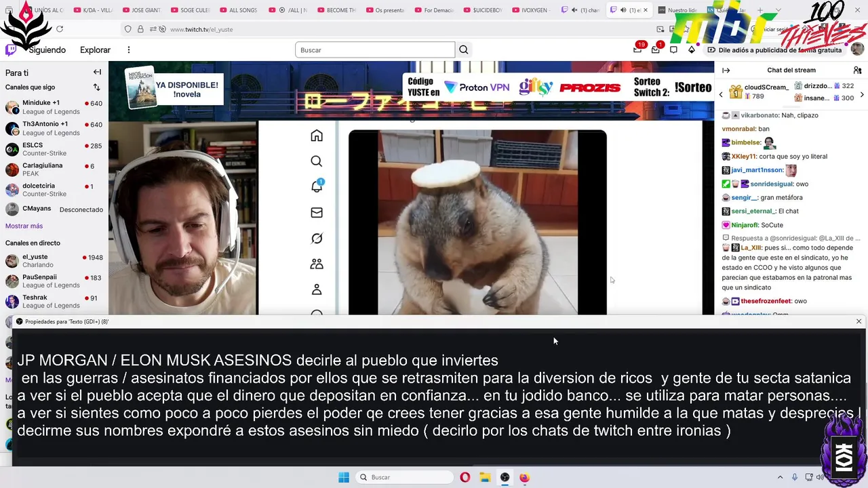This screenshot has width=868, height=488.
Task: Click Dile adiós a publicidad button
Action: [775, 49]
